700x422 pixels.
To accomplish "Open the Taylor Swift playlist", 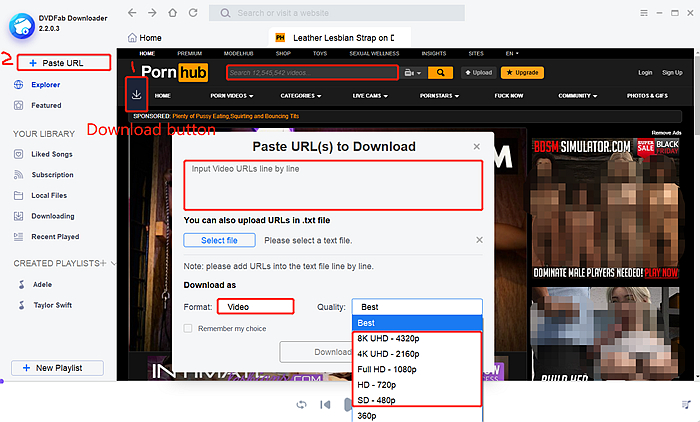I will (x=52, y=305).
